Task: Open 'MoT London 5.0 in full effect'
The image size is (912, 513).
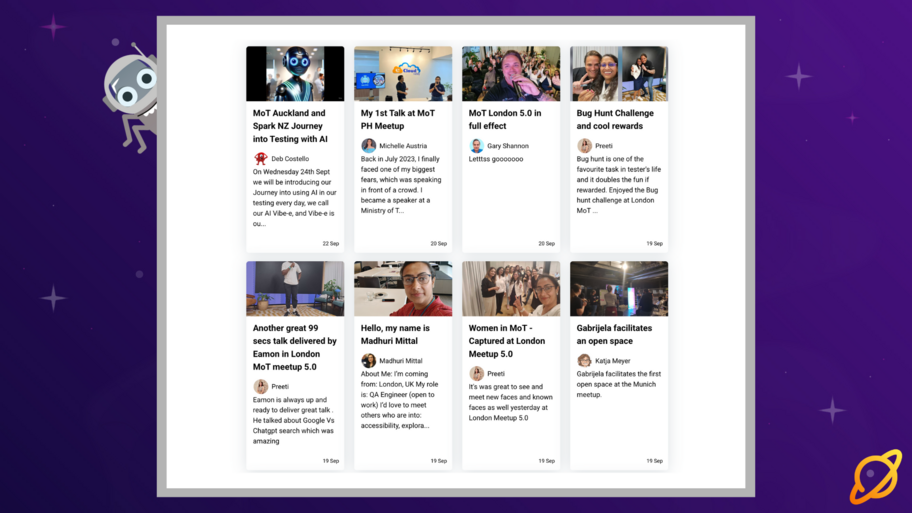Action: point(505,120)
